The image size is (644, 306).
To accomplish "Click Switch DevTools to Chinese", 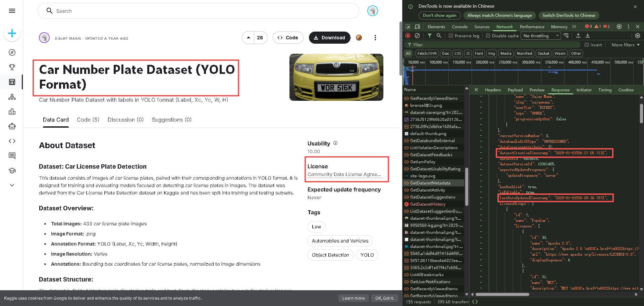I will tap(569, 15).
